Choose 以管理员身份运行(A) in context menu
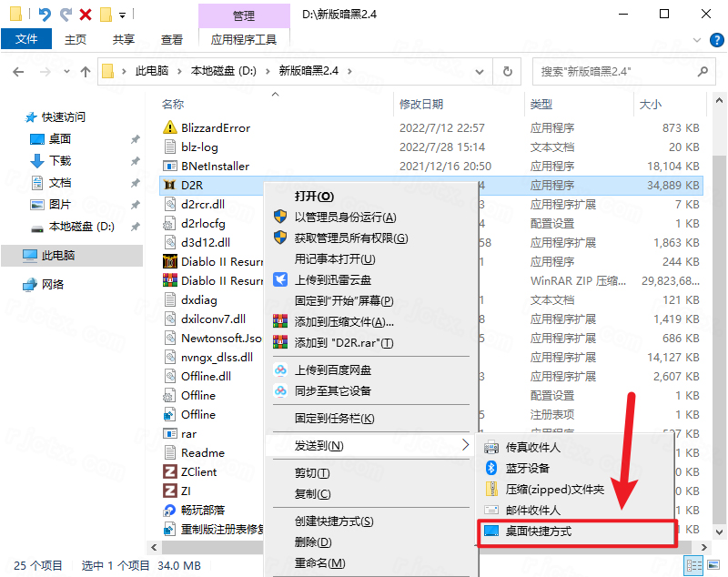The image size is (728, 577). (346, 217)
